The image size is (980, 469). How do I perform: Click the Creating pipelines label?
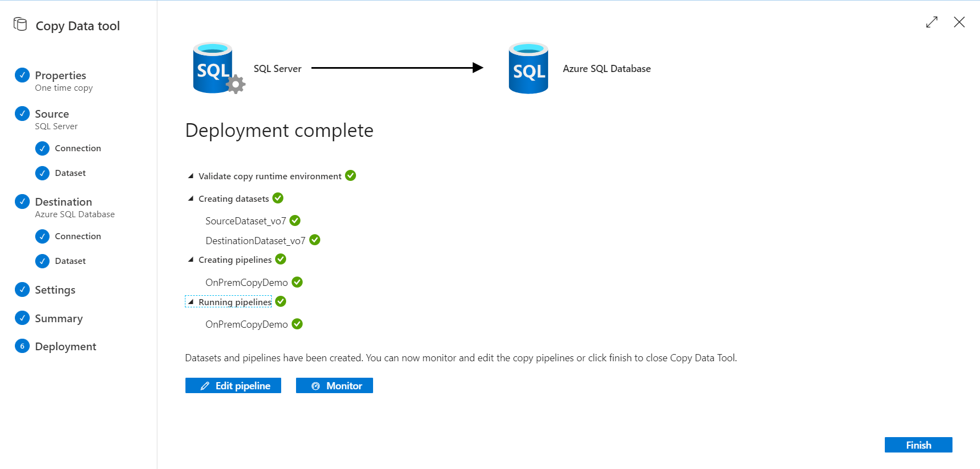point(235,260)
